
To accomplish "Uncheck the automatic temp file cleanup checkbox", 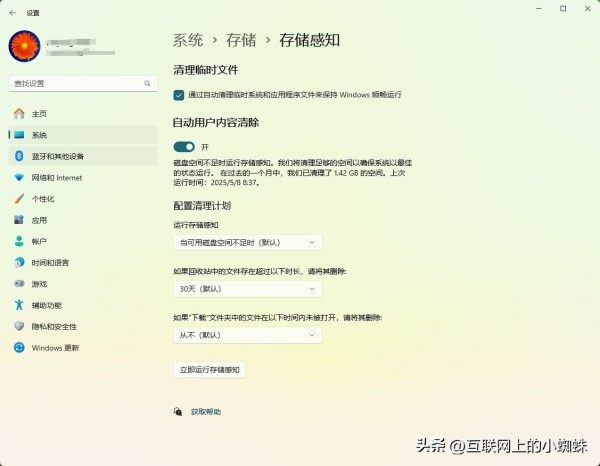I will [179, 94].
